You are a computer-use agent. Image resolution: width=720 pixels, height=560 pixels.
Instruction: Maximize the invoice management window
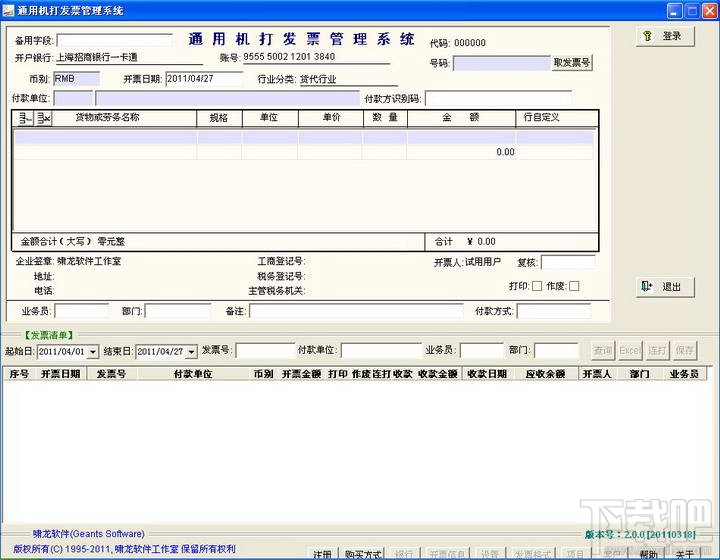click(x=692, y=11)
